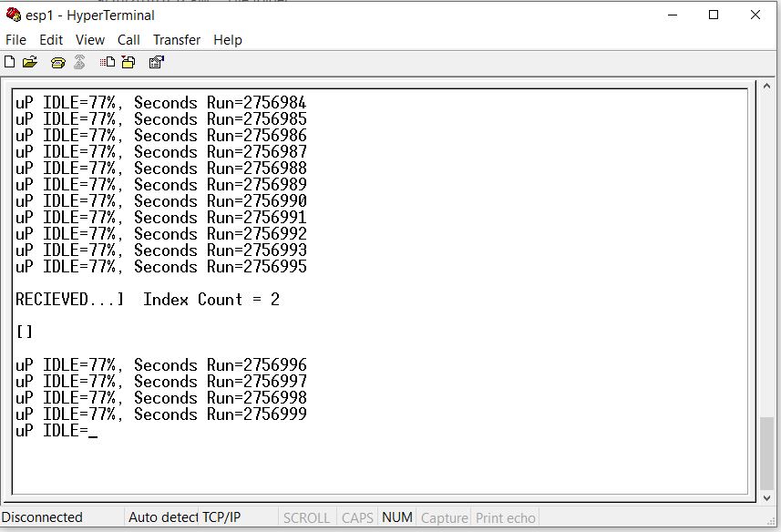The height and width of the screenshot is (532, 781).
Task: Click the SCROLL indicator in status bar
Action: coord(306,518)
